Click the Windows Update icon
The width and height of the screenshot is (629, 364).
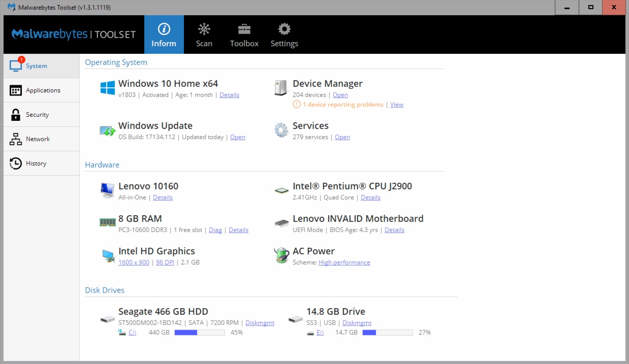click(x=107, y=130)
